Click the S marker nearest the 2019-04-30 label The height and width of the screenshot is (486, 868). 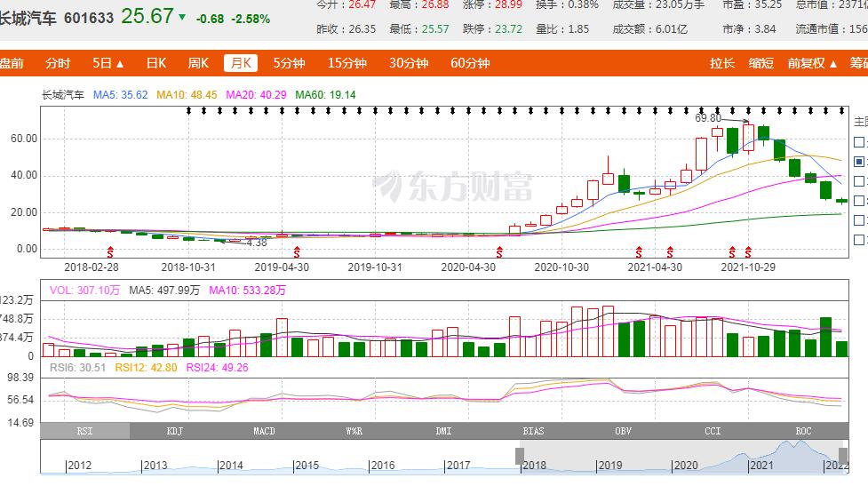[297, 253]
